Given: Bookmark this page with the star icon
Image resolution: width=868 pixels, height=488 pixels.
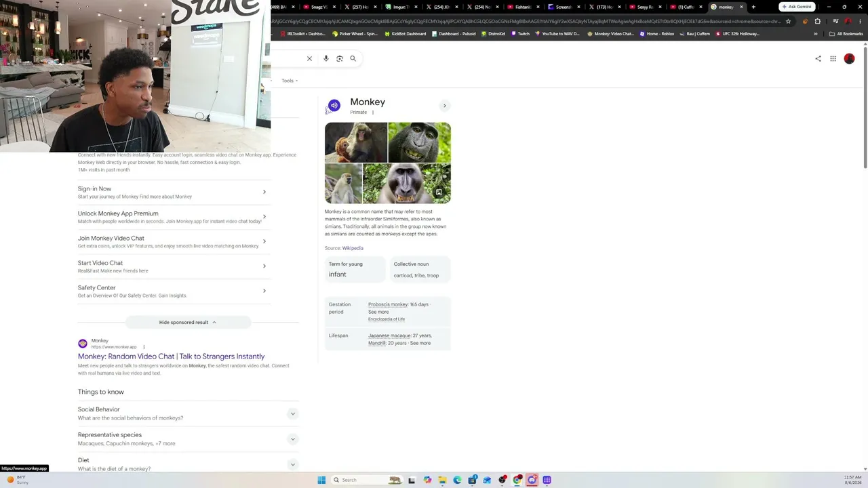Looking at the screenshot, I should (x=788, y=21).
